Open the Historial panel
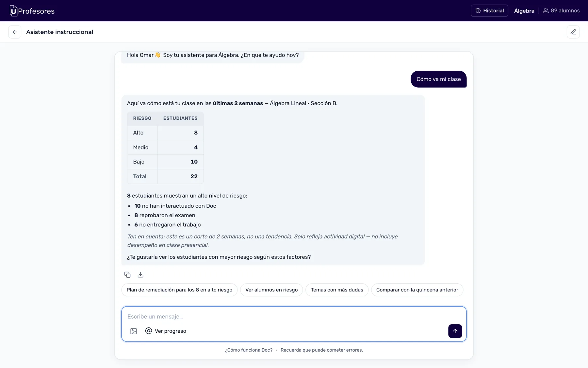The height and width of the screenshot is (368, 588). coord(489,11)
